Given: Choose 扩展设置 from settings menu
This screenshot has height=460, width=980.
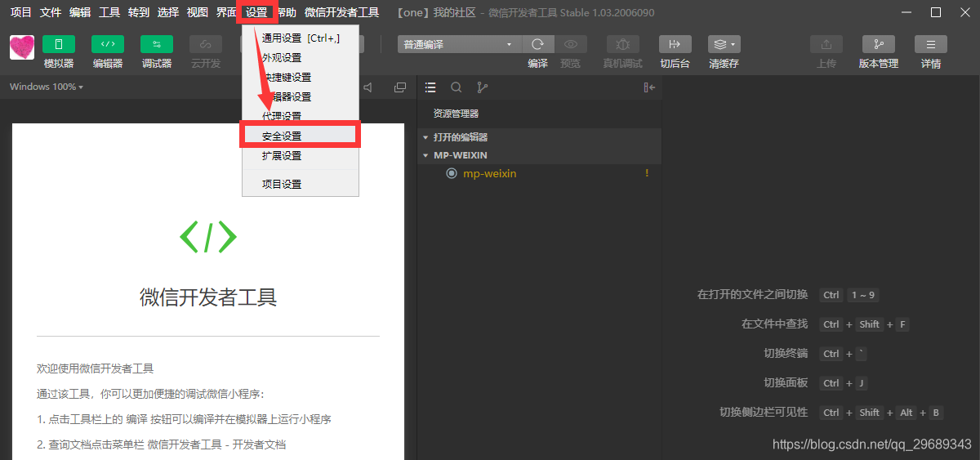Looking at the screenshot, I should (x=301, y=155).
